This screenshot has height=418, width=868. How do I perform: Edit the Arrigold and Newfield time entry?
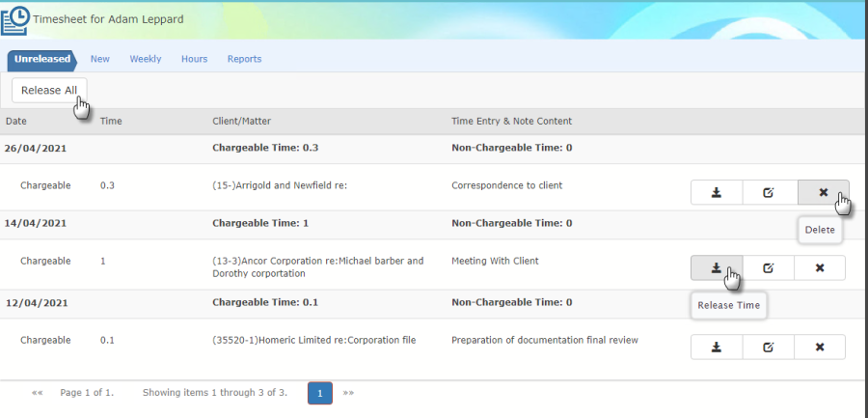pyautogui.click(x=768, y=192)
